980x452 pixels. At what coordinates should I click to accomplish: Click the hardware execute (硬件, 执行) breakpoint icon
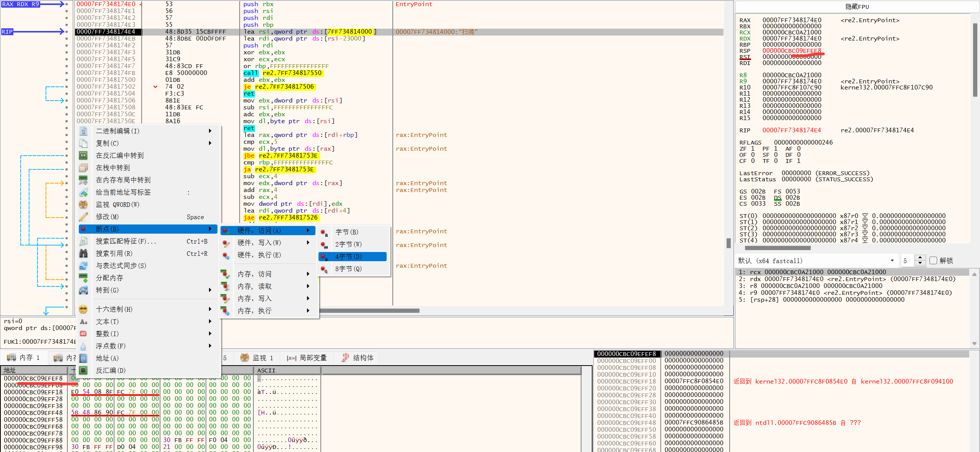coord(226,255)
